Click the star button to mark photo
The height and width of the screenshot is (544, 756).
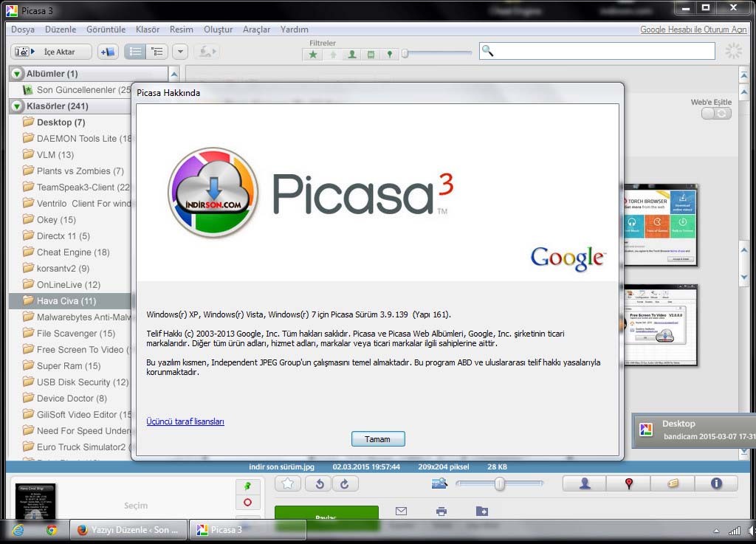(x=288, y=483)
